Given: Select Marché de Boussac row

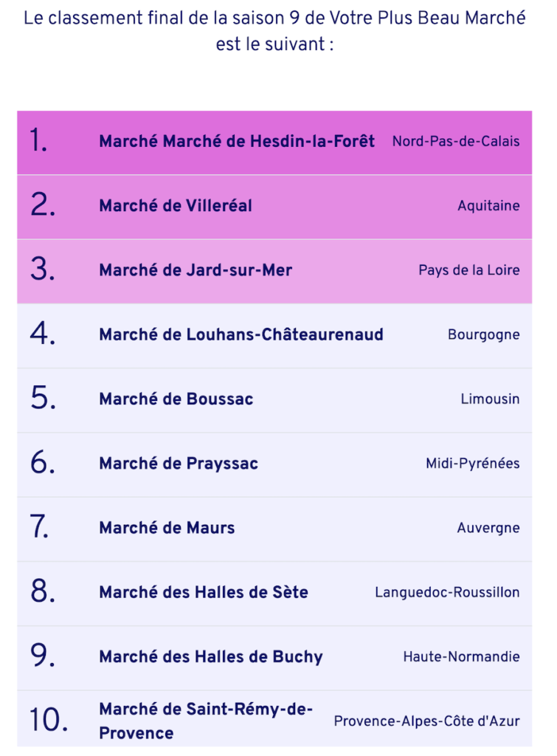Looking at the screenshot, I should [274, 400].
